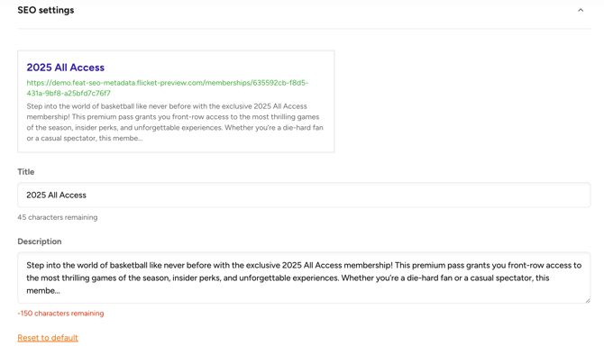Place cursor at 'membe...' in Description text
Viewport: 604px width, 364px height.
click(x=43, y=291)
